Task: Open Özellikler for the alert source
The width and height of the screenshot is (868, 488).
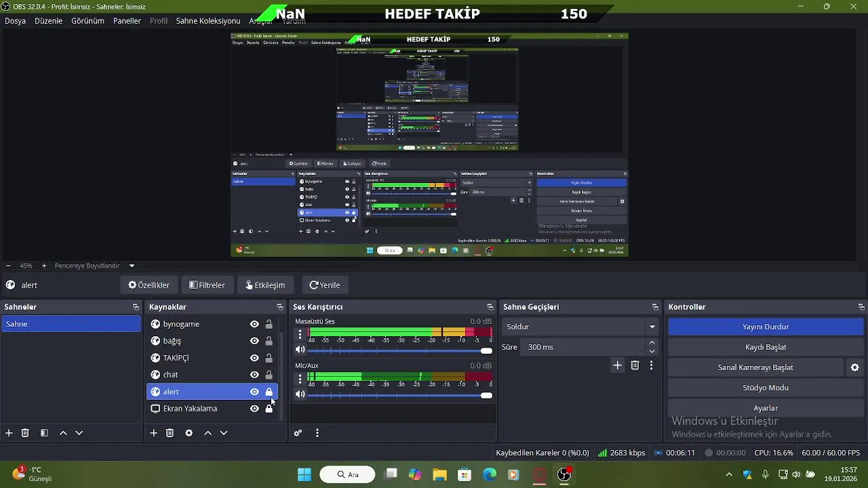Action: point(149,285)
